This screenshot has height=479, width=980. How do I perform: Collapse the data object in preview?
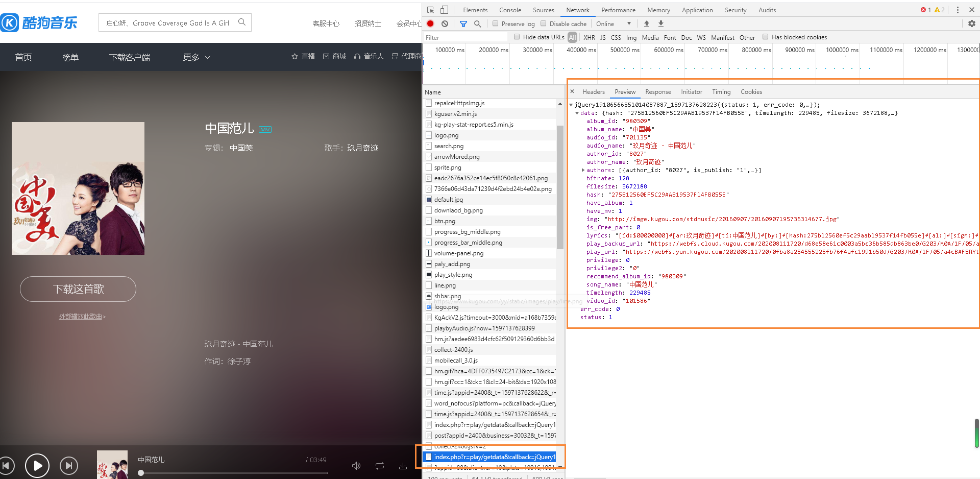pyautogui.click(x=577, y=113)
